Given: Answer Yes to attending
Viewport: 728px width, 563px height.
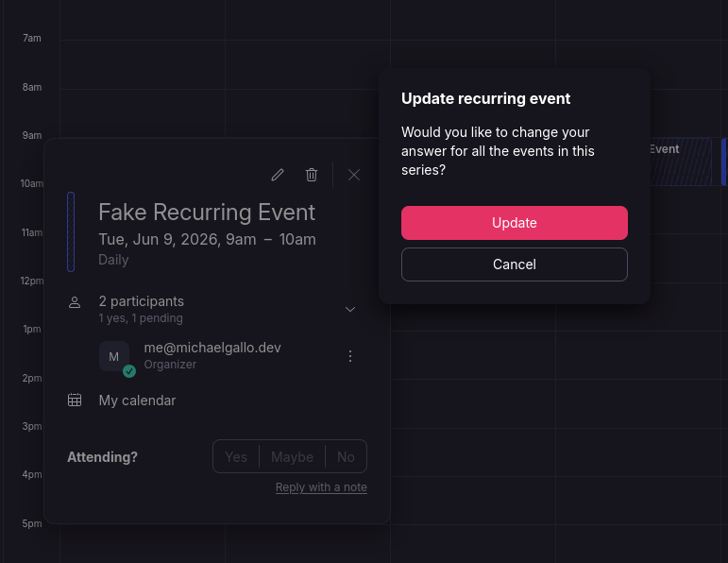Looking at the screenshot, I should pyautogui.click(x=236, y=457).
